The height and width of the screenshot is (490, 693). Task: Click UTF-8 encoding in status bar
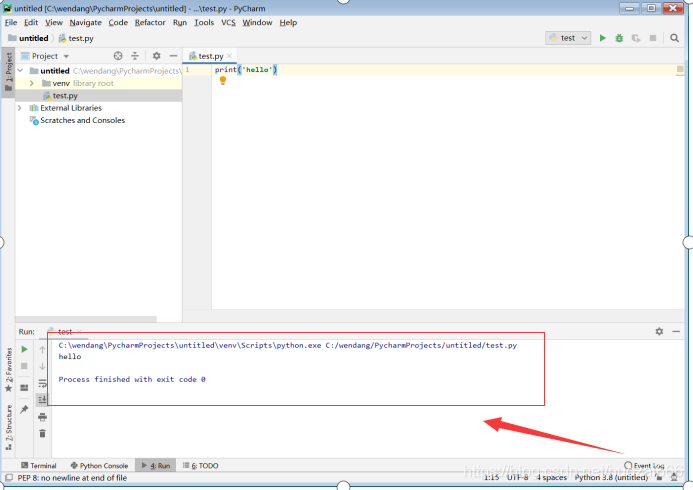[517, 478]
